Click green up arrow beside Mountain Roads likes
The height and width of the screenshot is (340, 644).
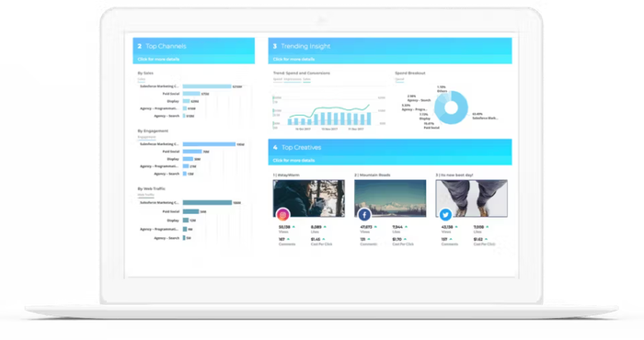(x=407, y=227)
